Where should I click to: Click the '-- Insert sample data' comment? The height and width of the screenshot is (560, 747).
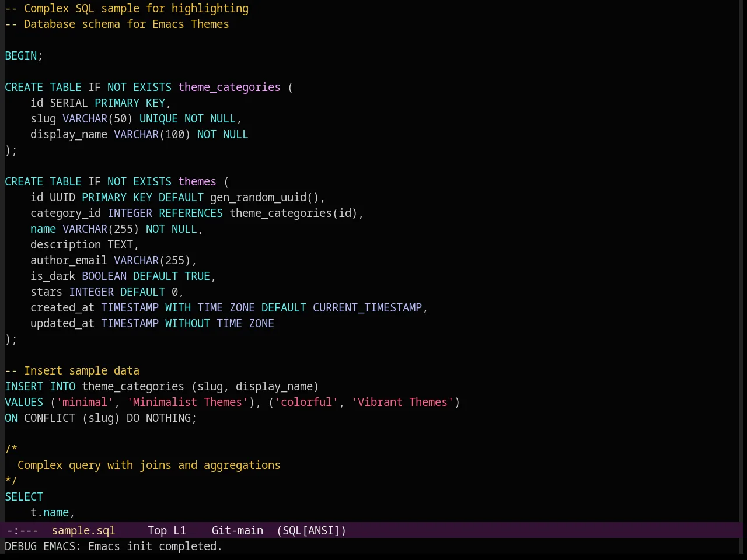pos(72,370)
